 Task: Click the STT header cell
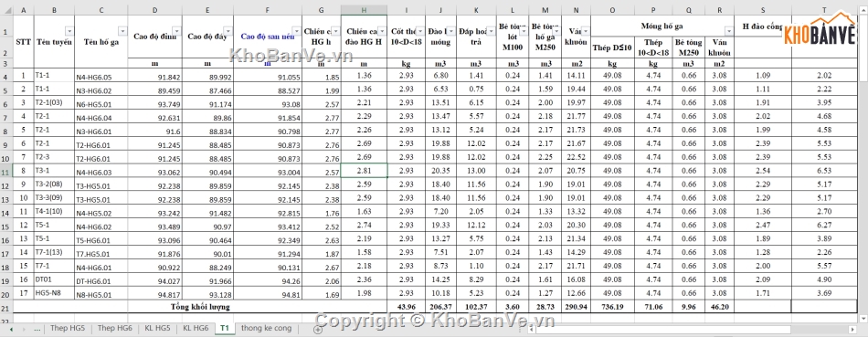pyautogui.click(x=23, y=41)
